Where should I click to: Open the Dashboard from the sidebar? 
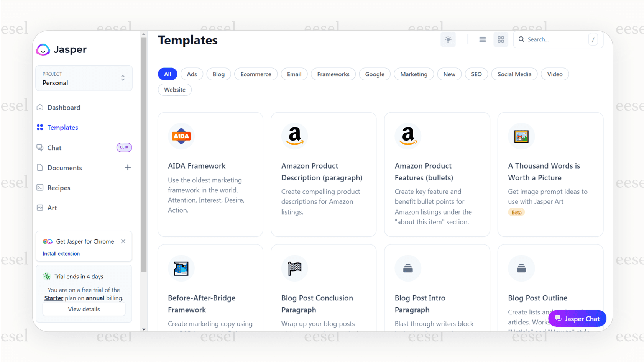coord(64,107)
